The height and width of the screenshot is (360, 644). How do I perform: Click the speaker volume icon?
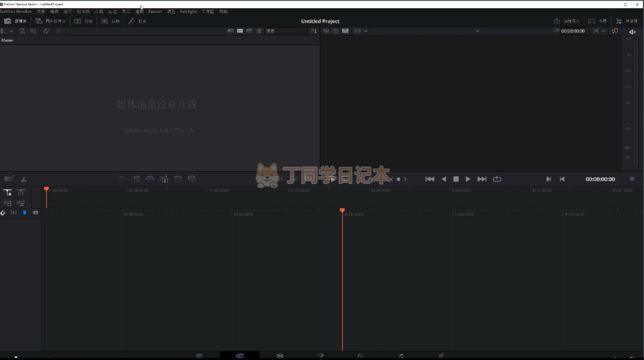(632, 32)
